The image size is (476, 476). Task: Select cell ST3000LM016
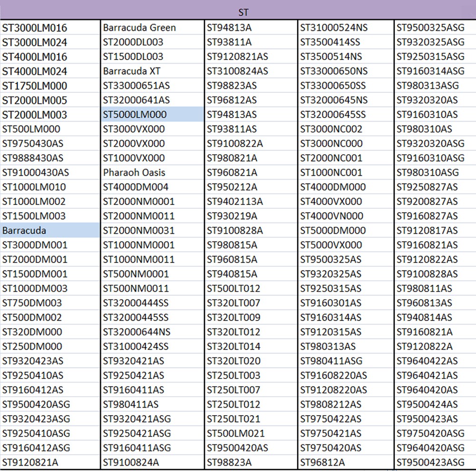50,28
